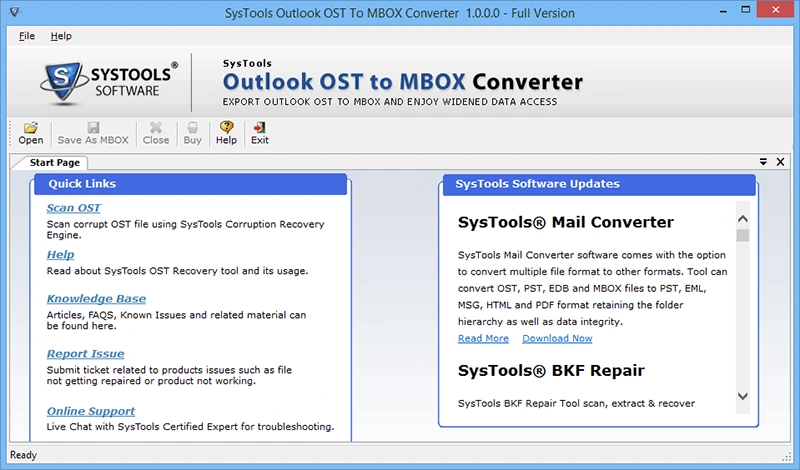Click the SysTools BKF Repair heading
This screenshot has height=470, width=800.
click(551, 370)
